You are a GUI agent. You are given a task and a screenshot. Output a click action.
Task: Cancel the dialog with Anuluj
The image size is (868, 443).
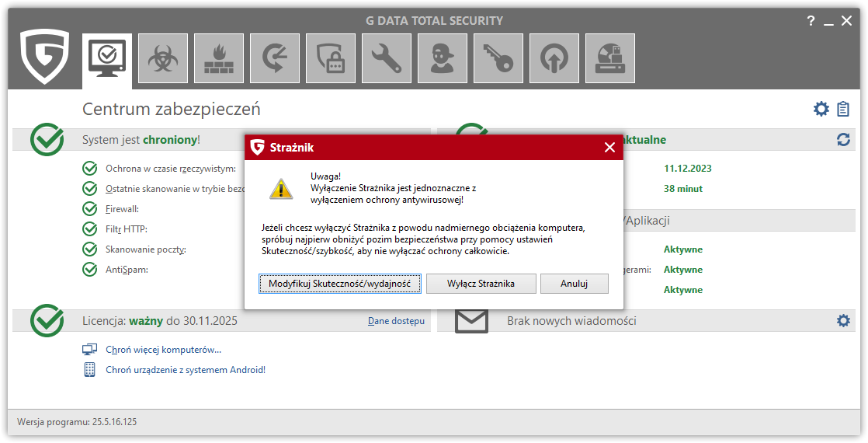(574, 284)
